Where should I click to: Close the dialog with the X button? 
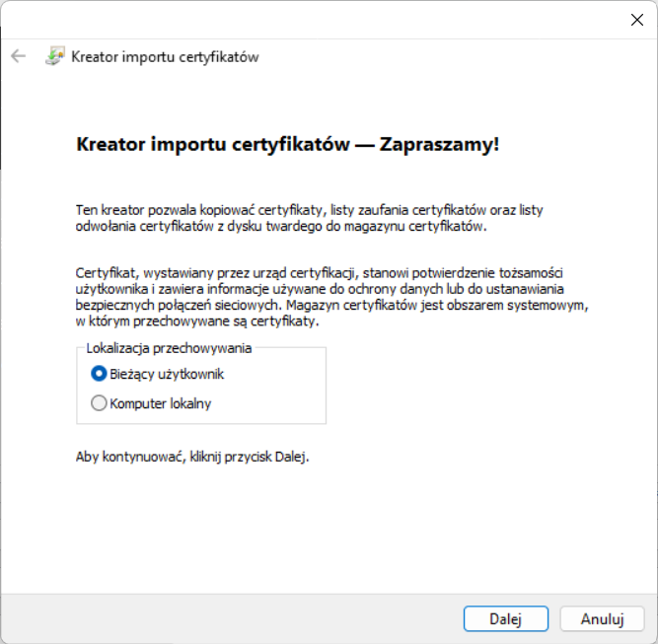pos(636,19)
